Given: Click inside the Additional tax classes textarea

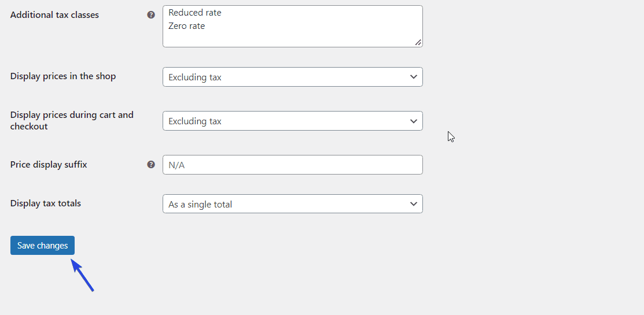Looking at the screenshot, I should point(292,26).
